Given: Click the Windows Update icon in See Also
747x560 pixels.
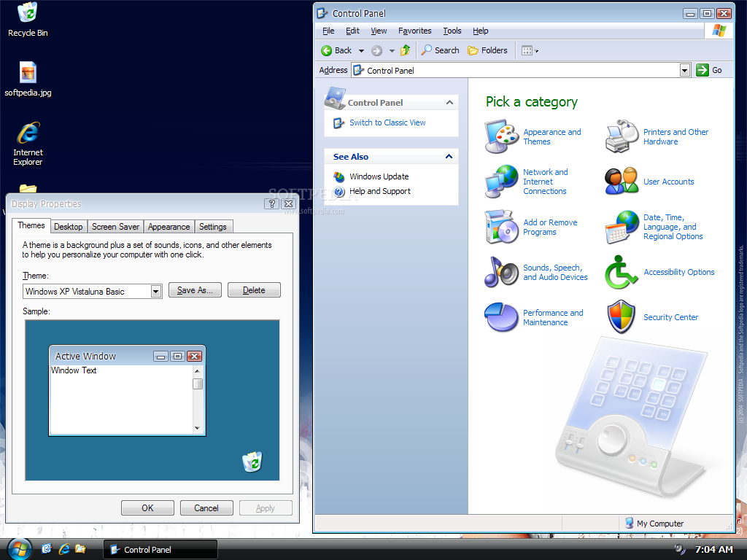Looking at the screenshot, I should 339,176.
